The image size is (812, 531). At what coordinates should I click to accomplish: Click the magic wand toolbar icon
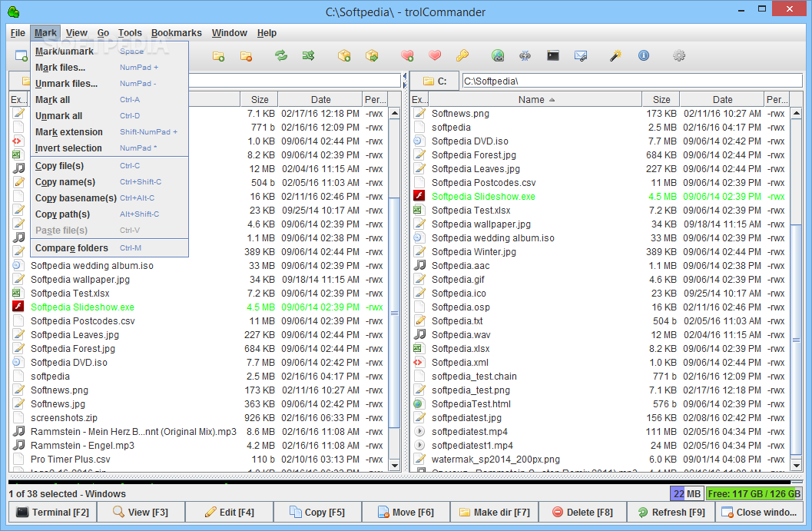[x=615, y=55]
